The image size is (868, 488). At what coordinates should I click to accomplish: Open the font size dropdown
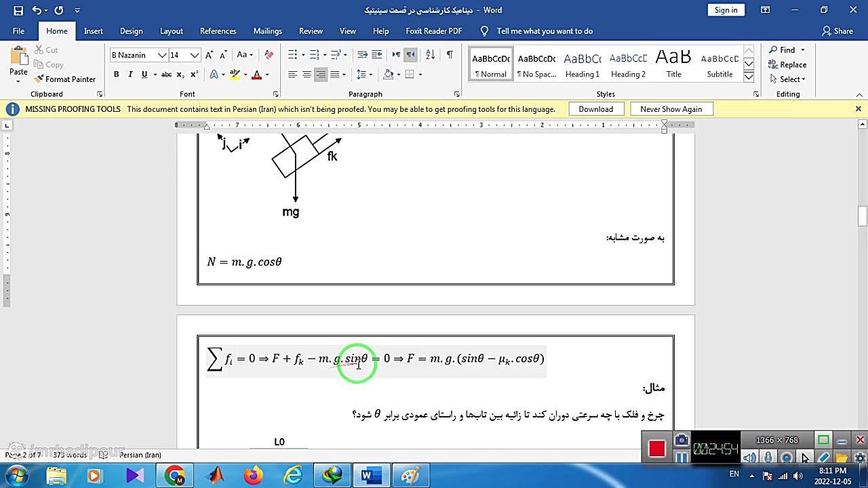(x=195, y=55)
